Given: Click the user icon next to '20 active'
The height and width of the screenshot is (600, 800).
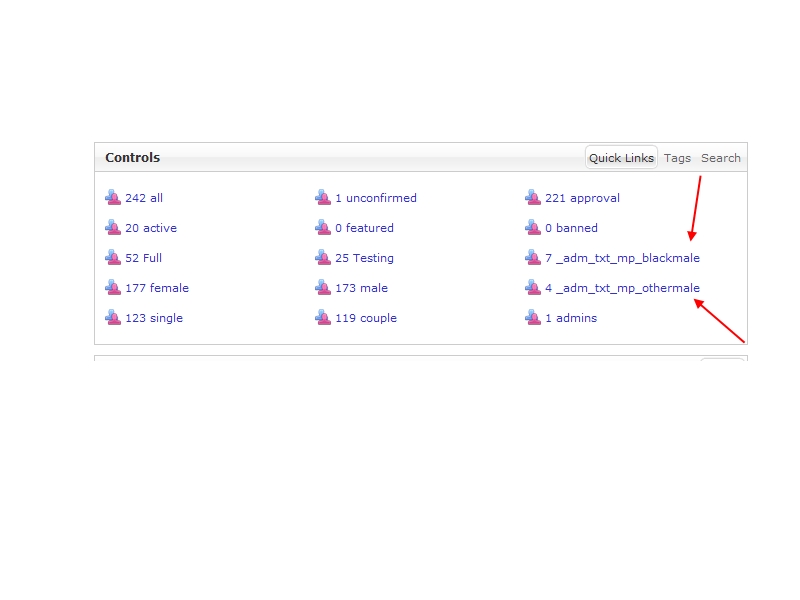Looking at the screenshot, I should tap(113, 228).
